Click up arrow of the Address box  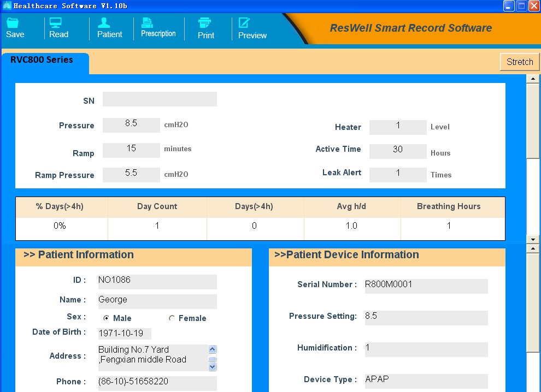[x=213, y=349]
